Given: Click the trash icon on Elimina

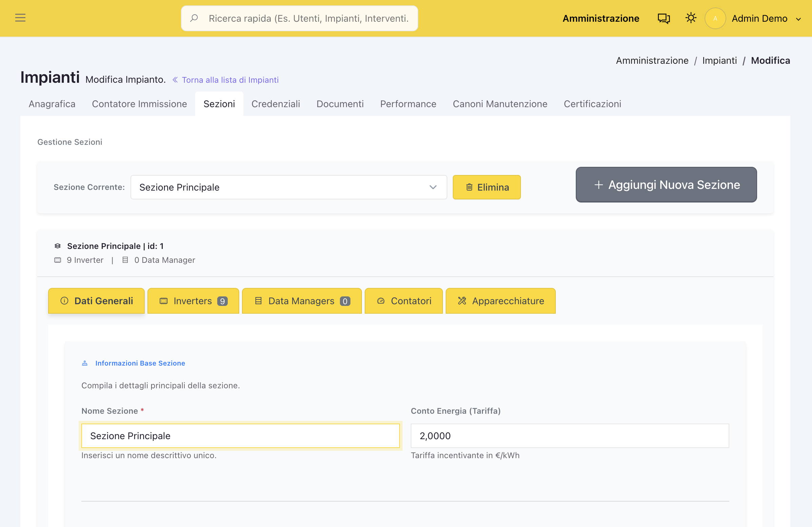Looking at the screenshot, I should point(469,187).
